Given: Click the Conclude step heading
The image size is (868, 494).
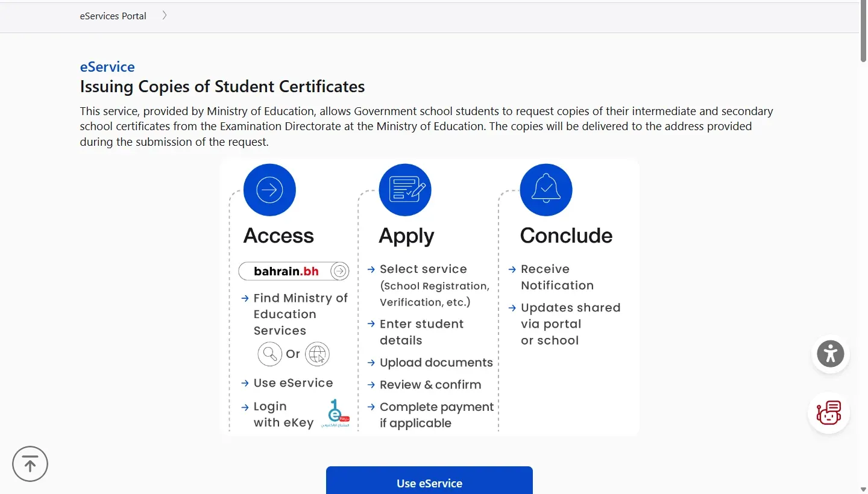Looking at the screenshot, I should pyautogui.click(x=566, y=236).
